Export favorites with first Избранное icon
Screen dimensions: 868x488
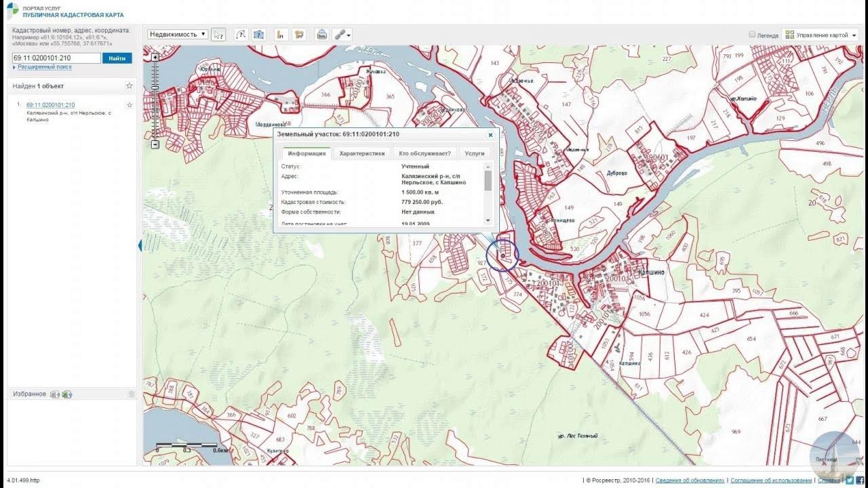[x=56, y=394]
